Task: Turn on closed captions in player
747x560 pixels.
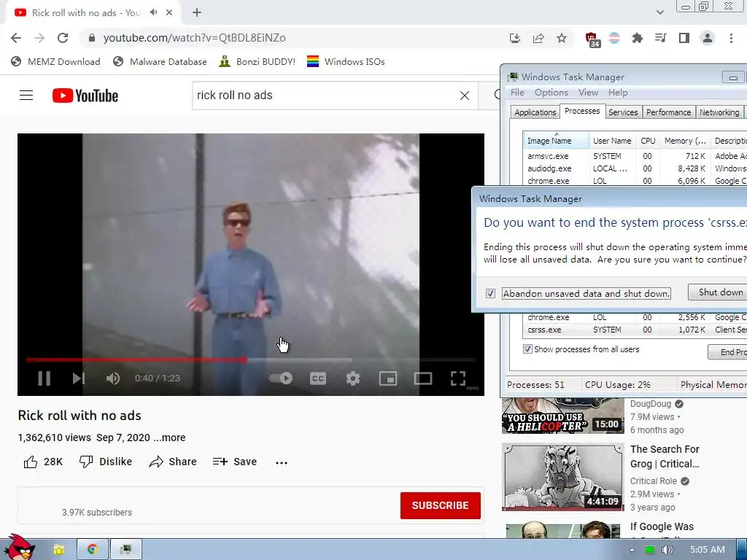Action: tap(318, 378)
